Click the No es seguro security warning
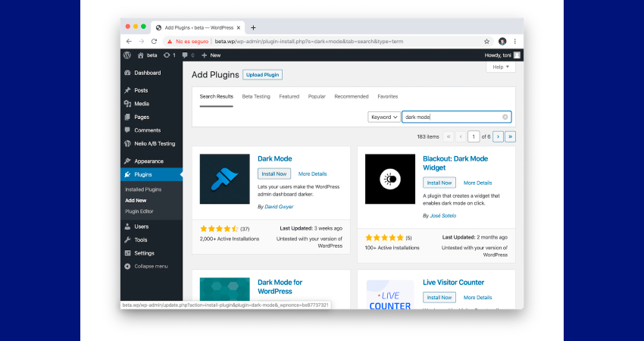The image size is (644, 341). (188, 42)
